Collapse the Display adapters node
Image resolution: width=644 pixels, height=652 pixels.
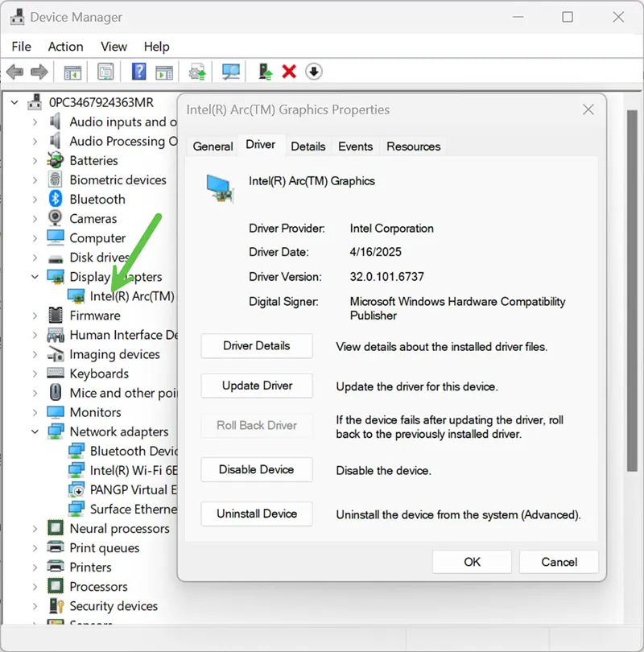(35, 277)
